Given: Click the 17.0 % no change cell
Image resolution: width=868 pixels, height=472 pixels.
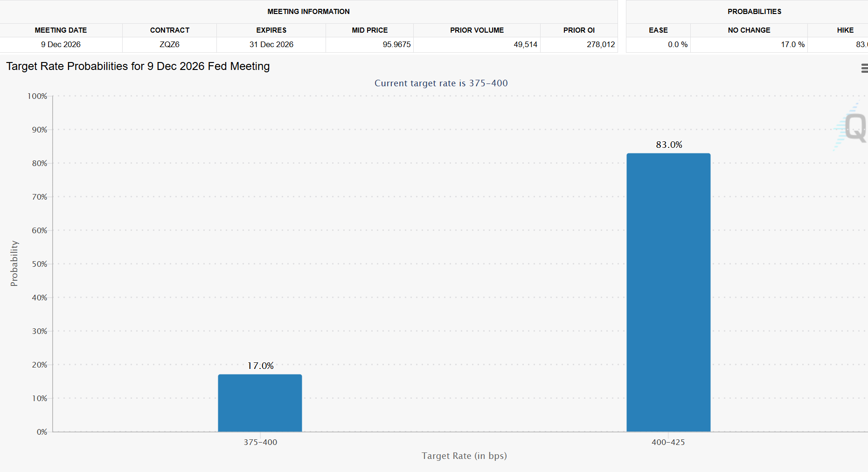Looking at the screenshot, I should (x=749, y=45).
